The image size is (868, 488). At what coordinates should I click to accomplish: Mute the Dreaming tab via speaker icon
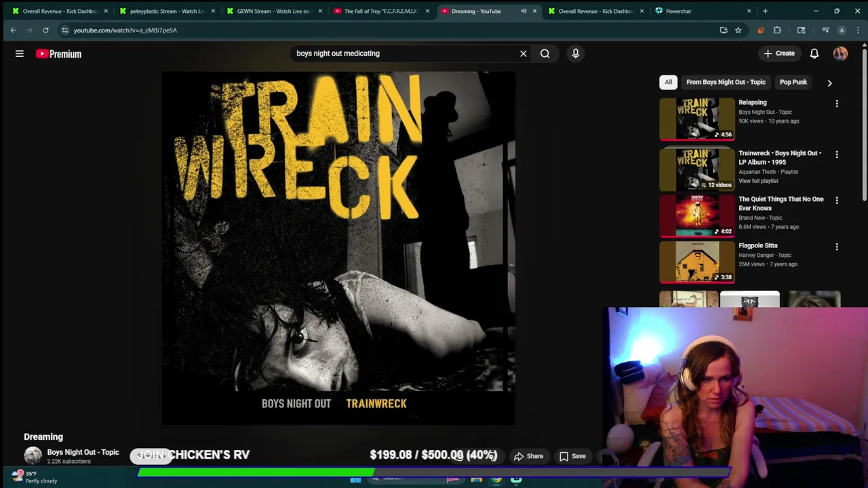coord(524,11)
